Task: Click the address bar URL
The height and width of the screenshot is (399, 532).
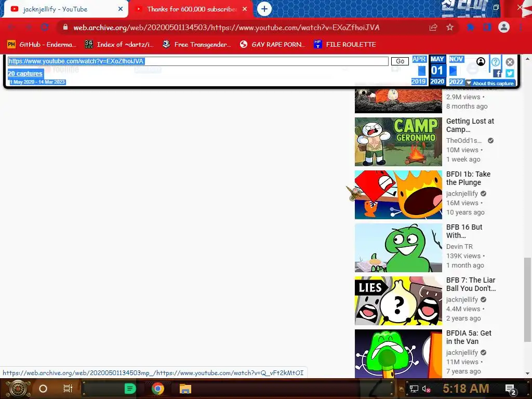Action: coord(227,28)
